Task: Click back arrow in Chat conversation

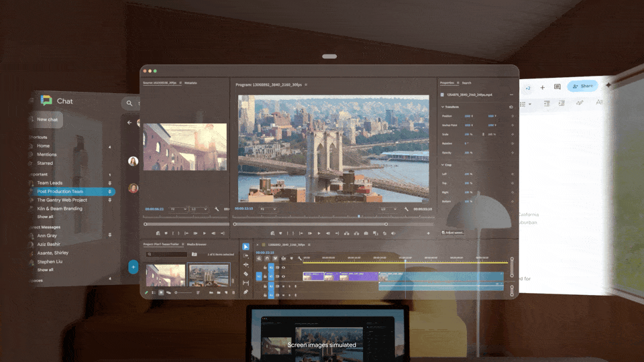Action: tap(129, 122)
